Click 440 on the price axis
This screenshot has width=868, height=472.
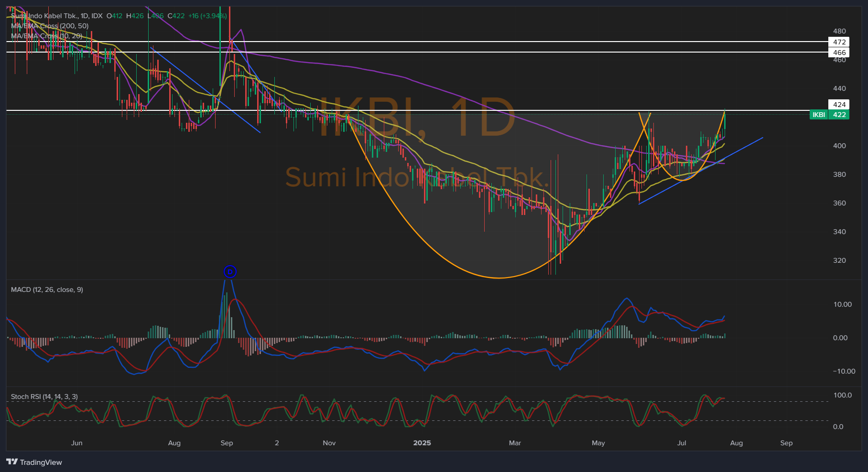[839, 88]
